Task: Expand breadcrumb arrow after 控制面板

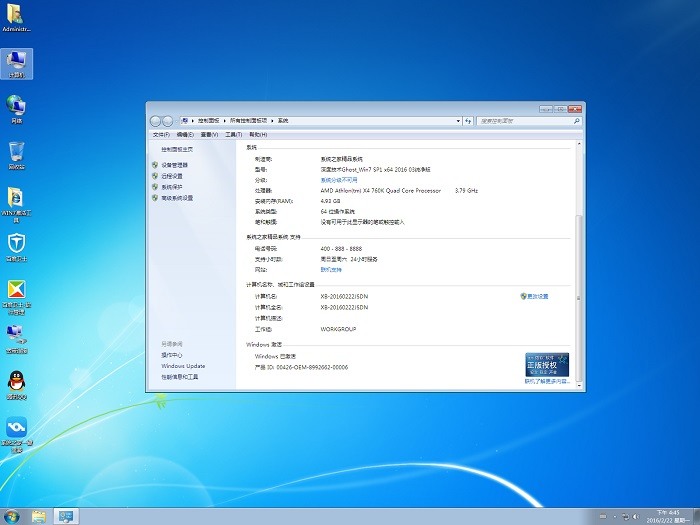Action: [x=225, y=120]
